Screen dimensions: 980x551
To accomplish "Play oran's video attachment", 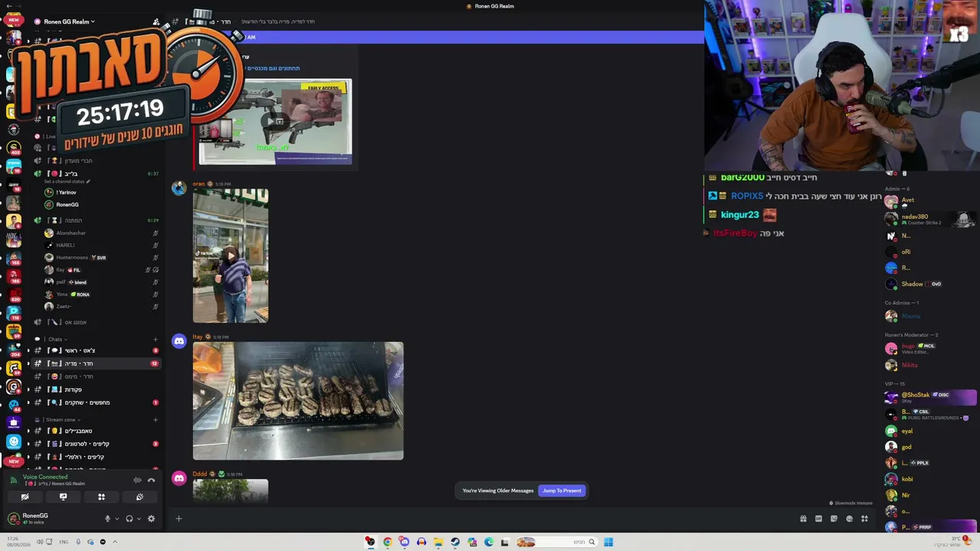I will coord(230,256).
